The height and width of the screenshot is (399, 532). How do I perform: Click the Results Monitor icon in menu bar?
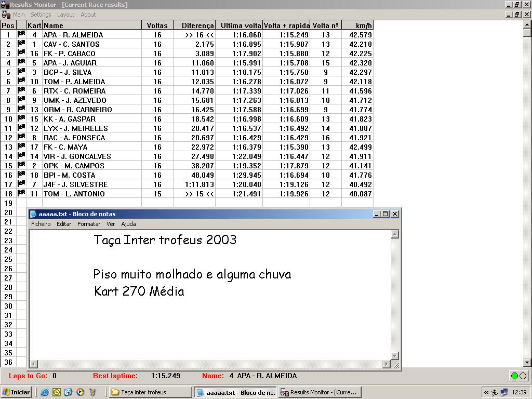6,15
